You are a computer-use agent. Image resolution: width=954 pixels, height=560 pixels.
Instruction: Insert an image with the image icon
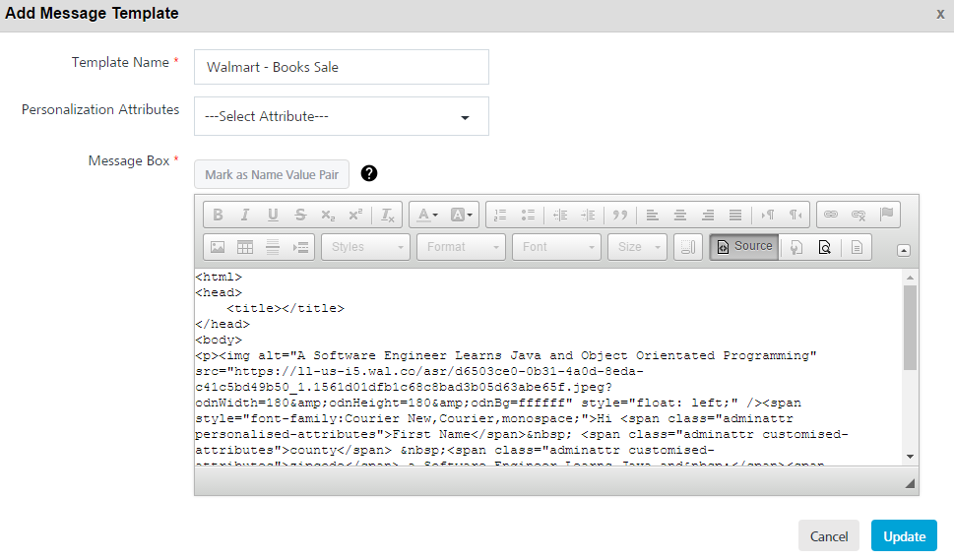218,247
